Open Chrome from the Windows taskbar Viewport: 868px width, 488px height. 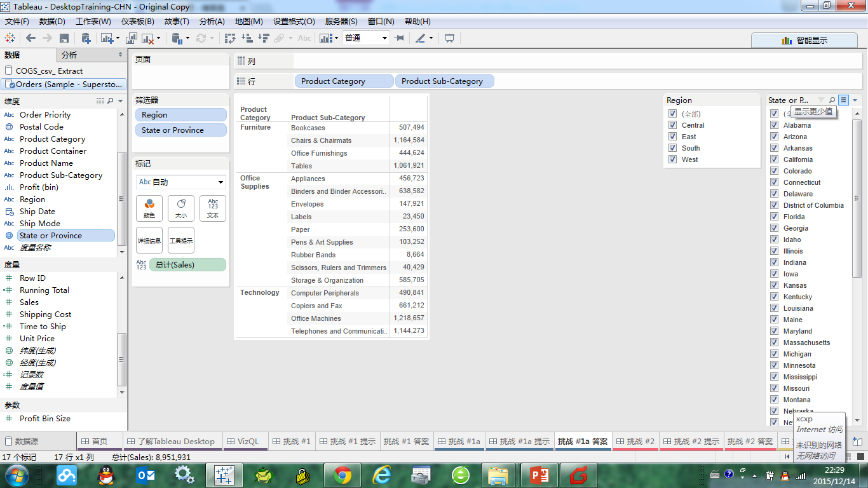(342, 475)
